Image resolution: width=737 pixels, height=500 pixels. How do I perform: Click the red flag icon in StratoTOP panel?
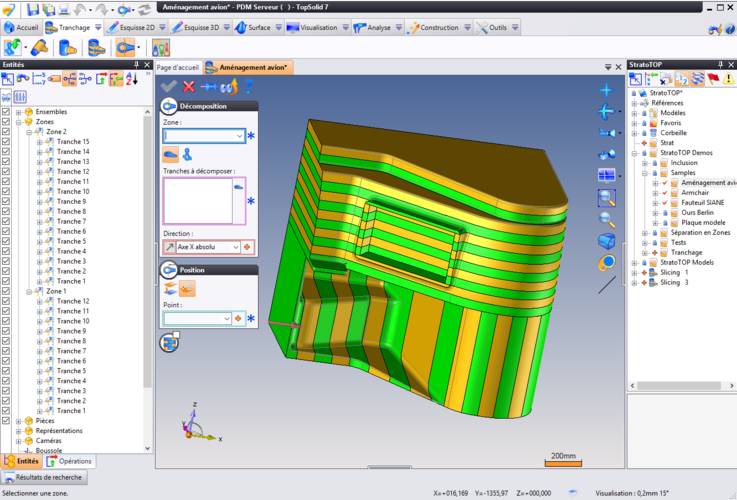[713, 78]
